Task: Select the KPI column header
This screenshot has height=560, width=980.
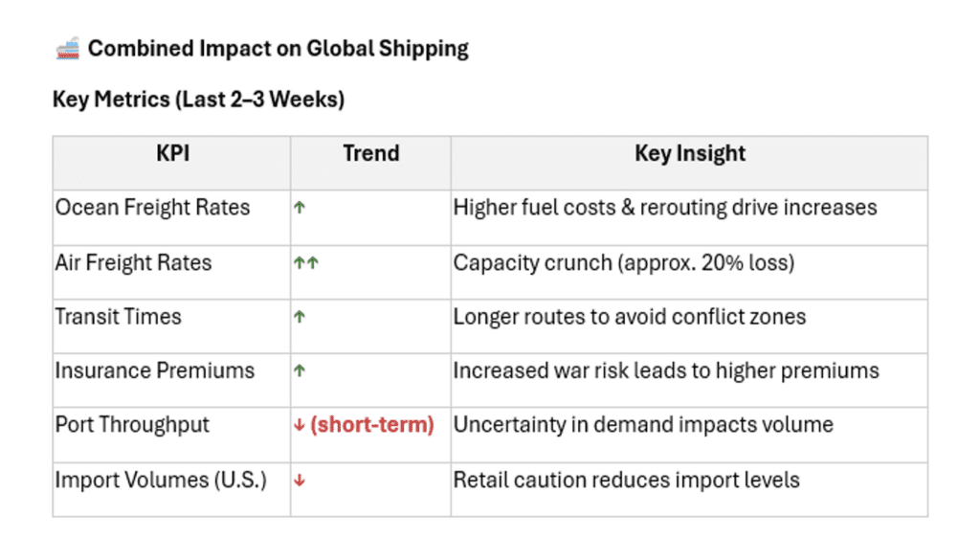Action: (x=172, y=153)
